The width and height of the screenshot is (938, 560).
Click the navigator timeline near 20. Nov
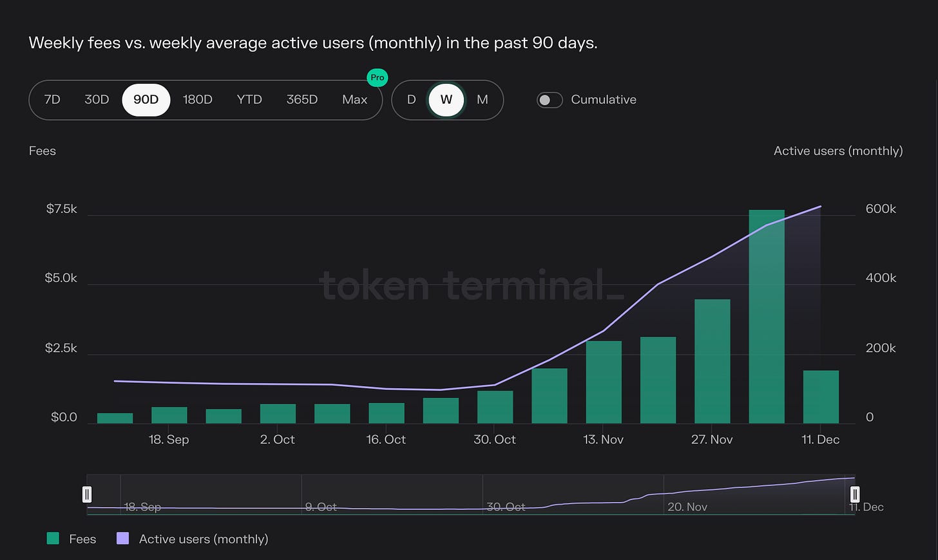pos(687,507)
